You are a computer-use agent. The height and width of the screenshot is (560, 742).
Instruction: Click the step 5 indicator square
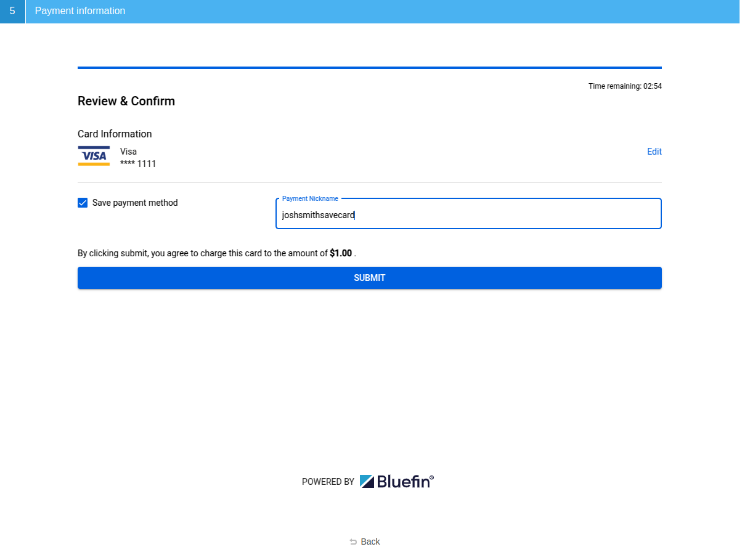pos(12,12)
